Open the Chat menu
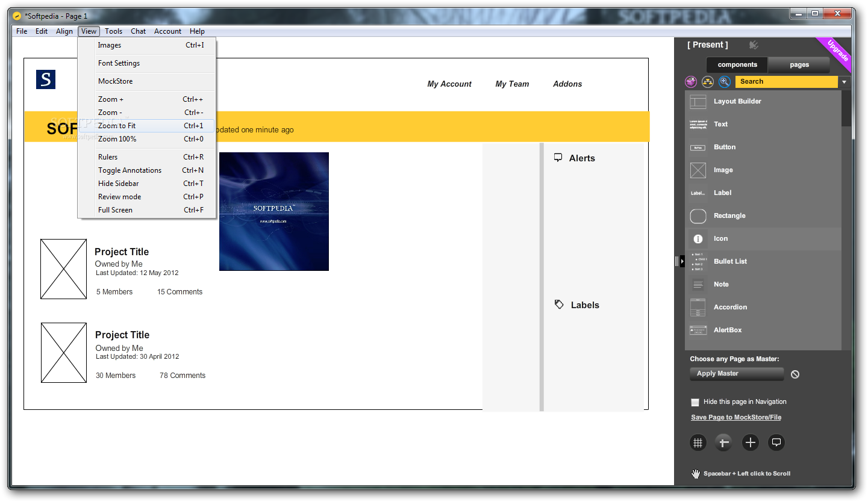Viewport: 868px width, 502px height. click(139, 31)
